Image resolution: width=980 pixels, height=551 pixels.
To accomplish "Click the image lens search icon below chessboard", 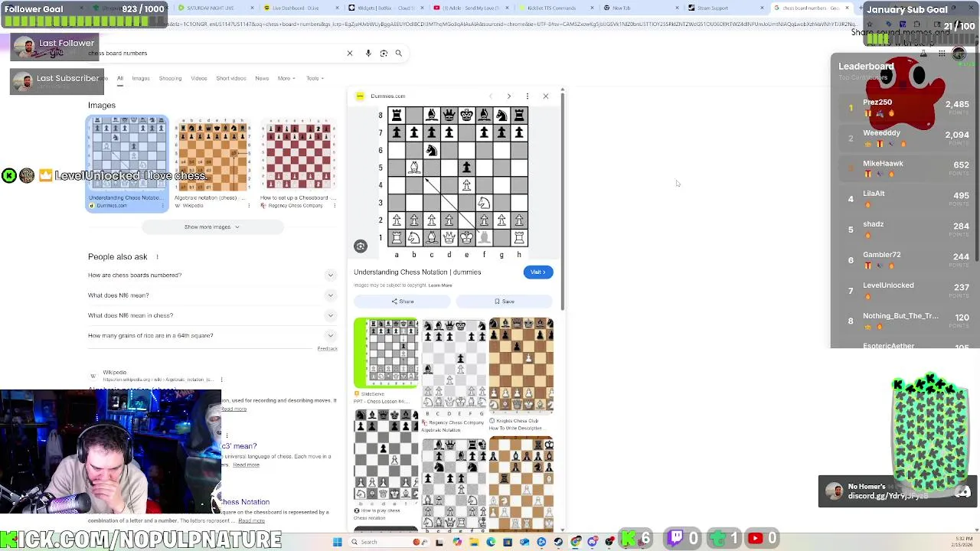I will pos(361,246).
